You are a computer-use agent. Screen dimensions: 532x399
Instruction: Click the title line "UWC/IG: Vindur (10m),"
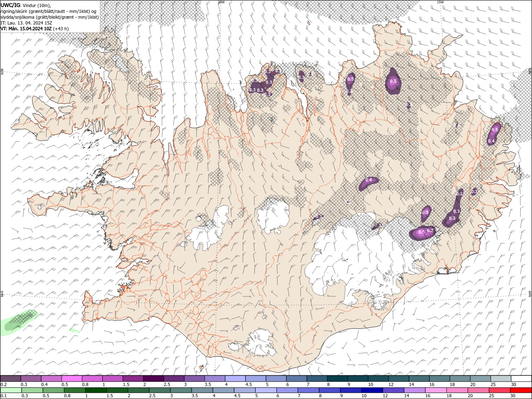coord(25,5)
